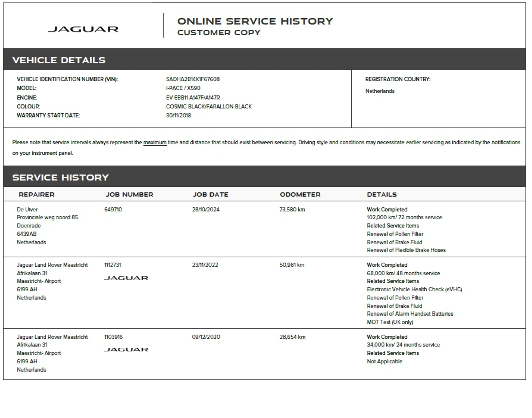532x418 pixels.
Task: Click '102,000 km/ 72 months service'
Action: (404, 217)
